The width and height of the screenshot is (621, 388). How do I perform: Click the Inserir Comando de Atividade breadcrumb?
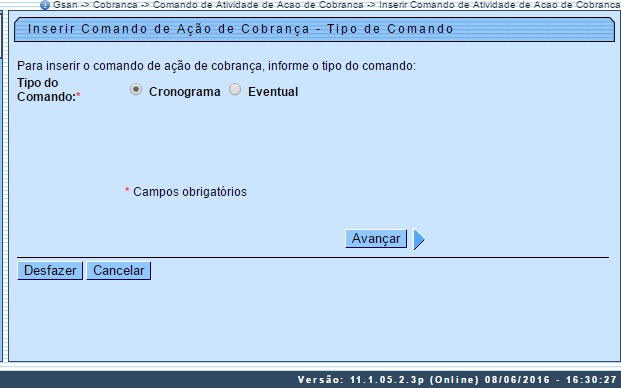point(500,5)
